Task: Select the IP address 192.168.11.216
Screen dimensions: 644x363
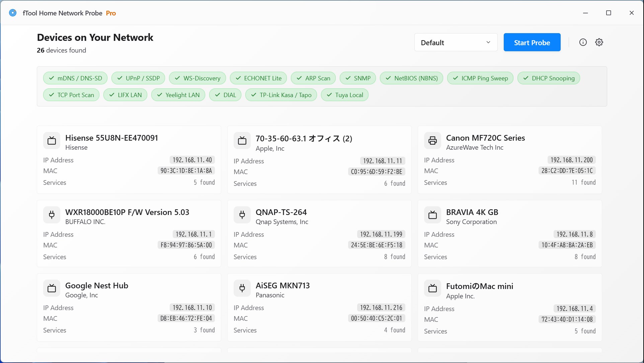Action: [381, 307]
